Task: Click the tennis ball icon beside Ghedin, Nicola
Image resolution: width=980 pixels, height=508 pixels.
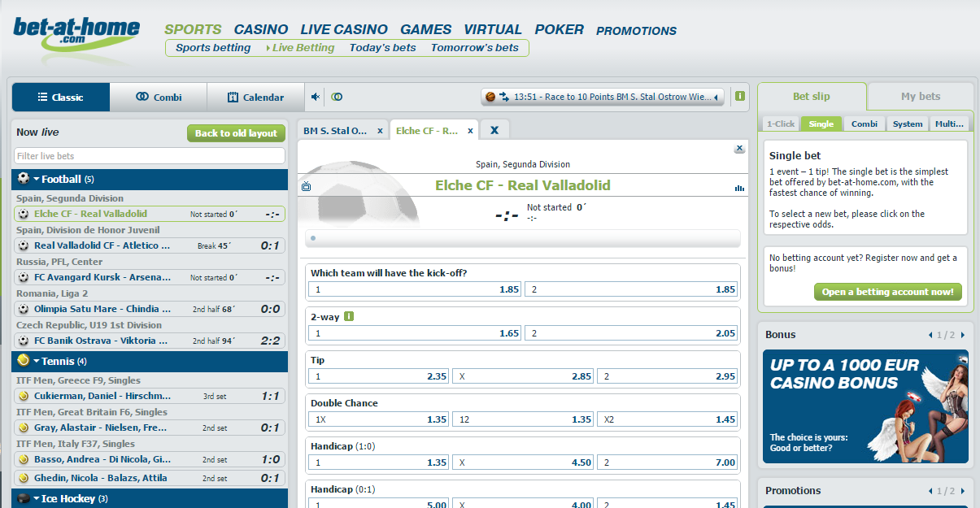Action: pyautogui.click(x=24, y=478)
